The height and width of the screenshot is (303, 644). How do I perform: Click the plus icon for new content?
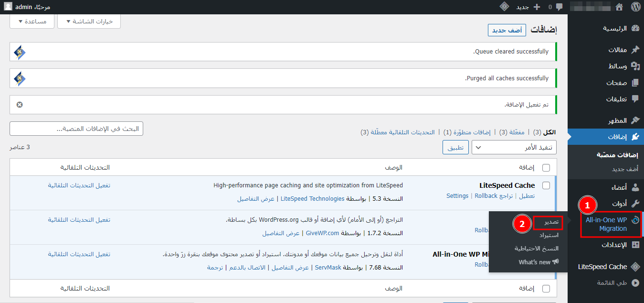click(537, 7)
